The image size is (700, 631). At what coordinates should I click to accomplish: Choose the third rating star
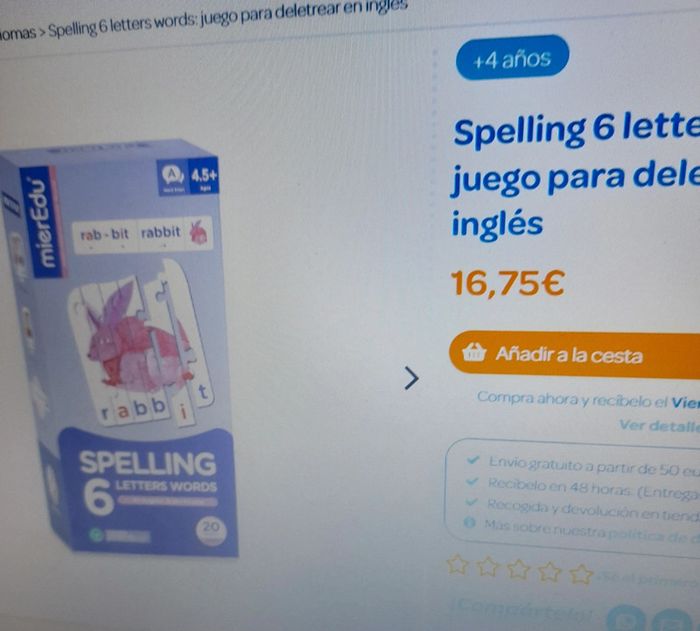click(518, 570)
